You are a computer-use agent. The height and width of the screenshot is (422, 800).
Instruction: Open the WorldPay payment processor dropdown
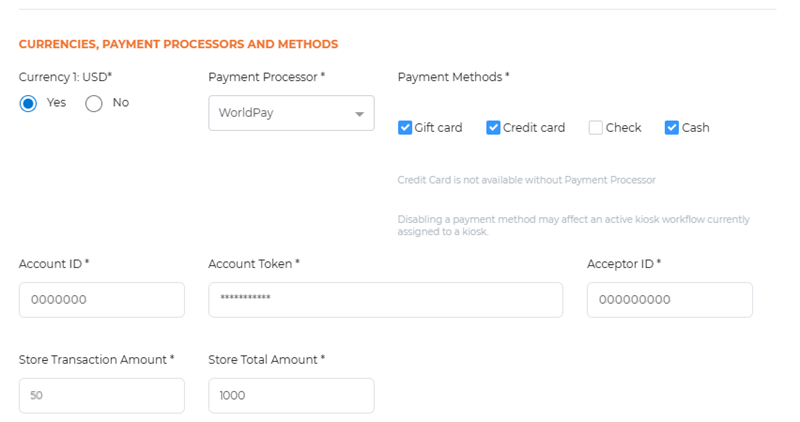point(290,113)
